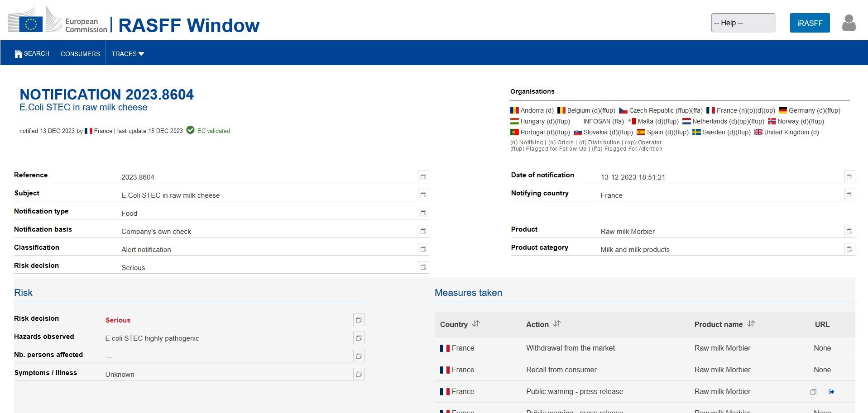The height and width of the screenshot is (413, 868).
Task: Copy the Symptoms / Illness value
Action: 359,375
